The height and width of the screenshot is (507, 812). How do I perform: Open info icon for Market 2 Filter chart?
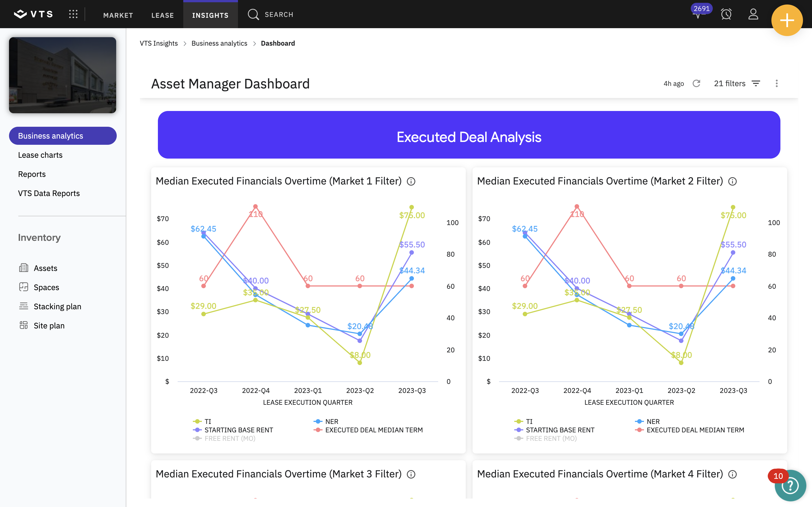click(x=732, y=181)
